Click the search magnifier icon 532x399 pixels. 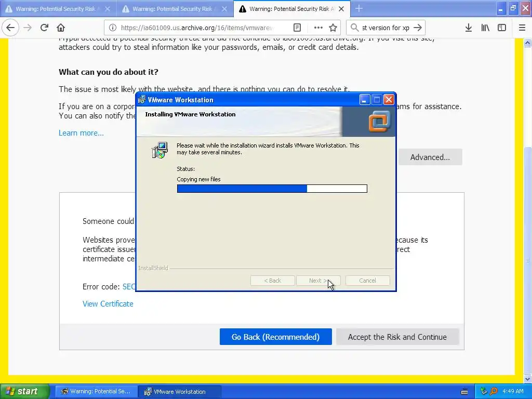(x=354, y=28)
